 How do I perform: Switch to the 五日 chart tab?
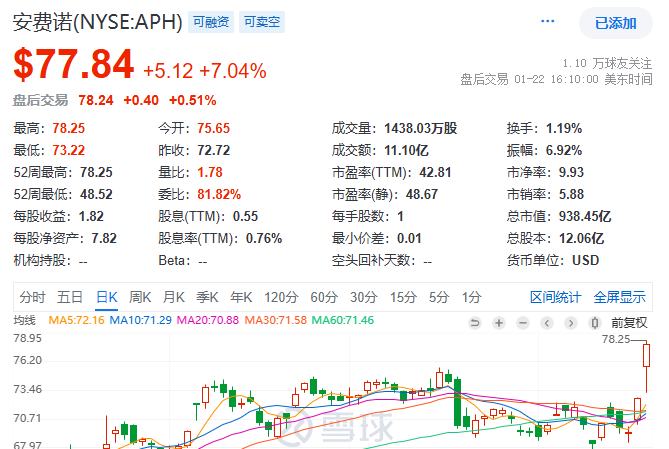70,297
